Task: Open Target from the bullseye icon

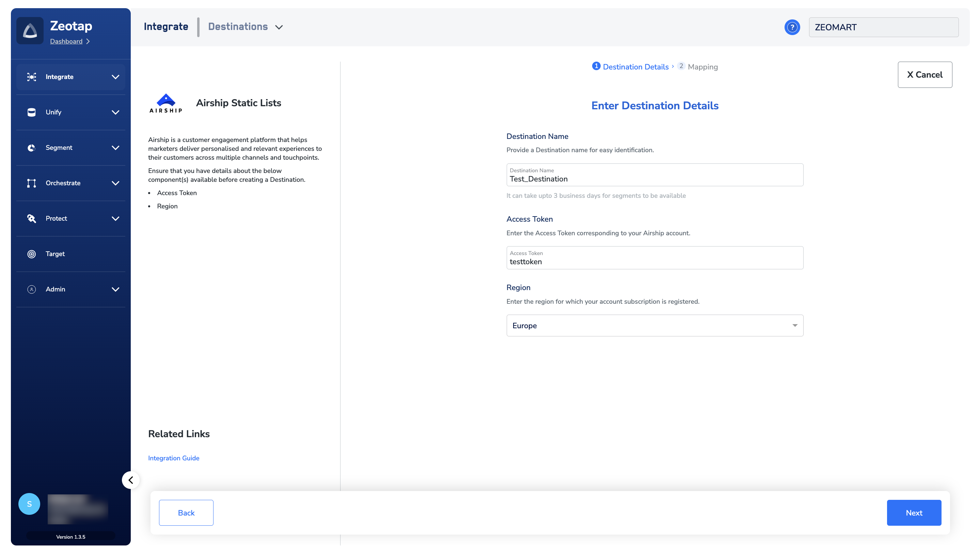Action: [32, 254]
